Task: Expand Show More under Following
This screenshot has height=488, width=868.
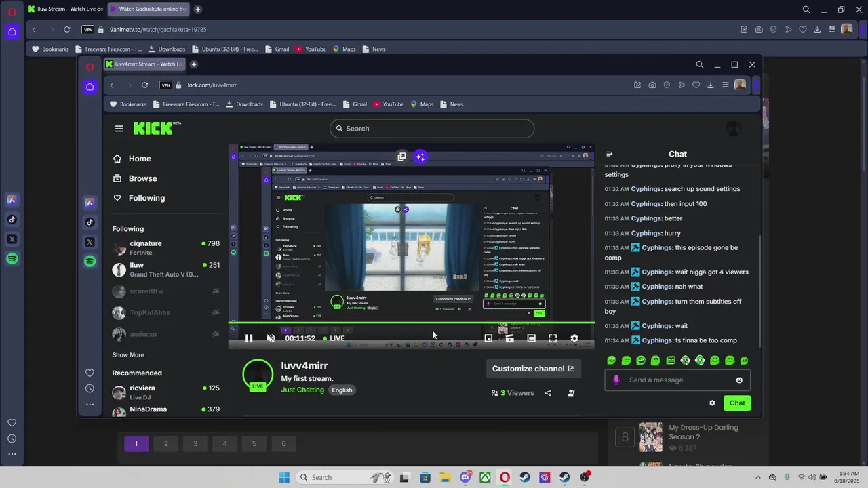Action: point(128,355)
